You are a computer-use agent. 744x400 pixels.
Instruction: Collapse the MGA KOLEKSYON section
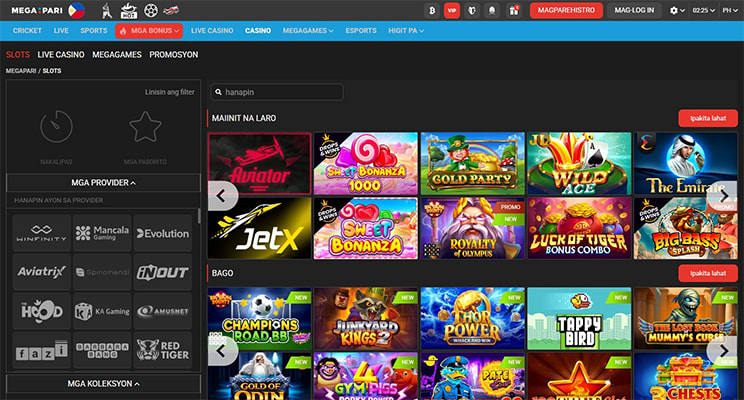(x=103, y=383)
